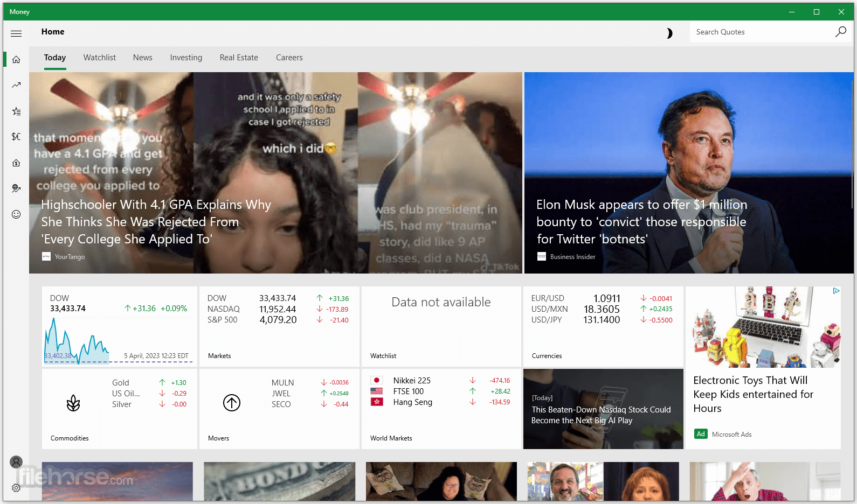Click Microsoft Ads advertiser label
This screenshot has height=504, width=857.
pos(731,435)
